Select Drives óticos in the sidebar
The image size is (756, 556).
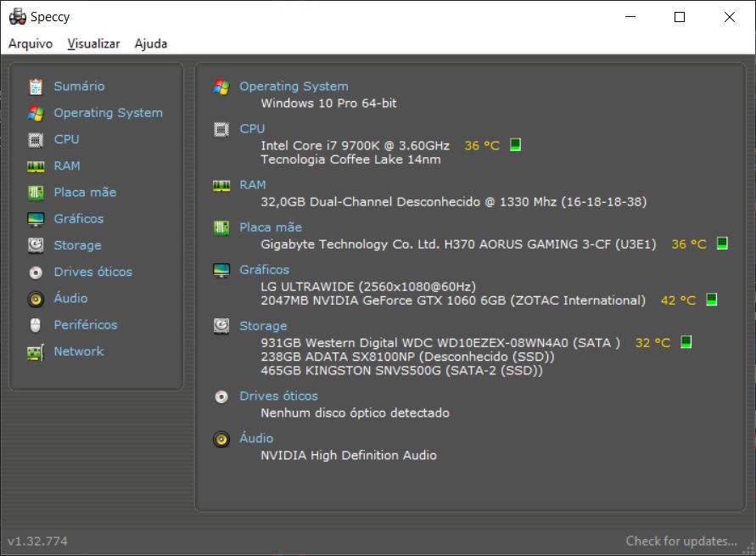coord(93,272)
